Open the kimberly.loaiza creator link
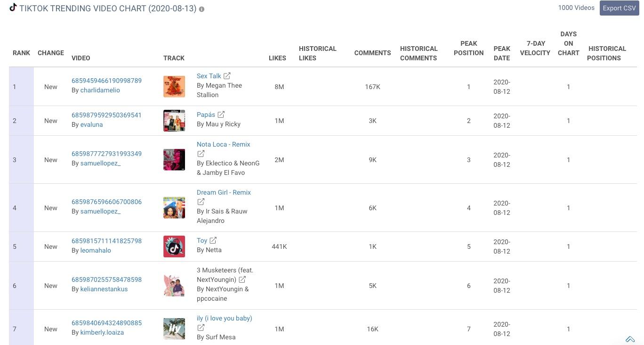Image resolution: width=644 pixels, height=345 pixels. (x=102, y=332)
